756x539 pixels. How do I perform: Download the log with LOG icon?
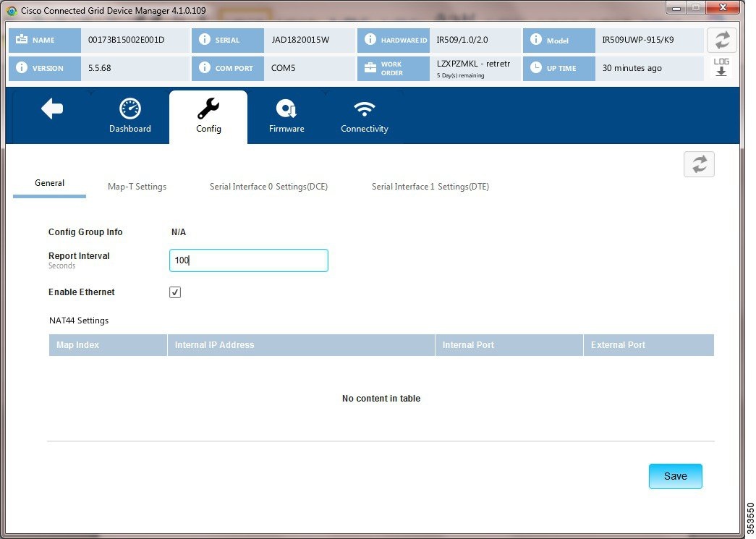pos(721,67)
